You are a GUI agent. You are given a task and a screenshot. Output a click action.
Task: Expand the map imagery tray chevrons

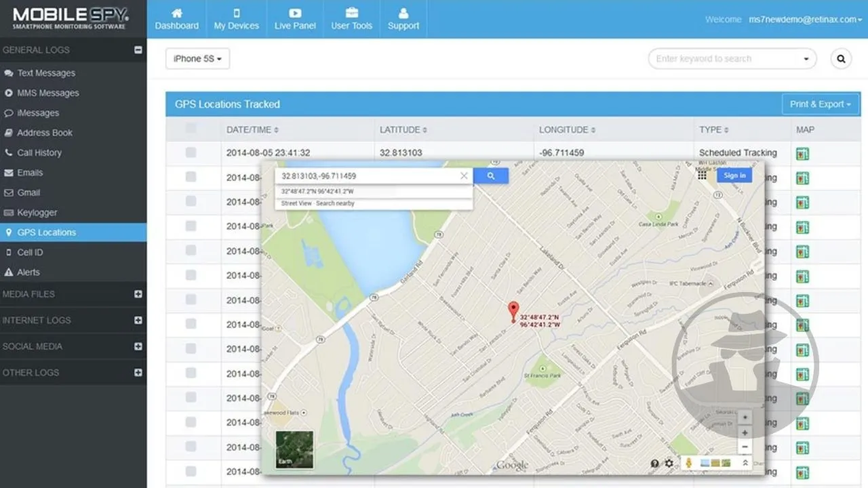[745, 463]
